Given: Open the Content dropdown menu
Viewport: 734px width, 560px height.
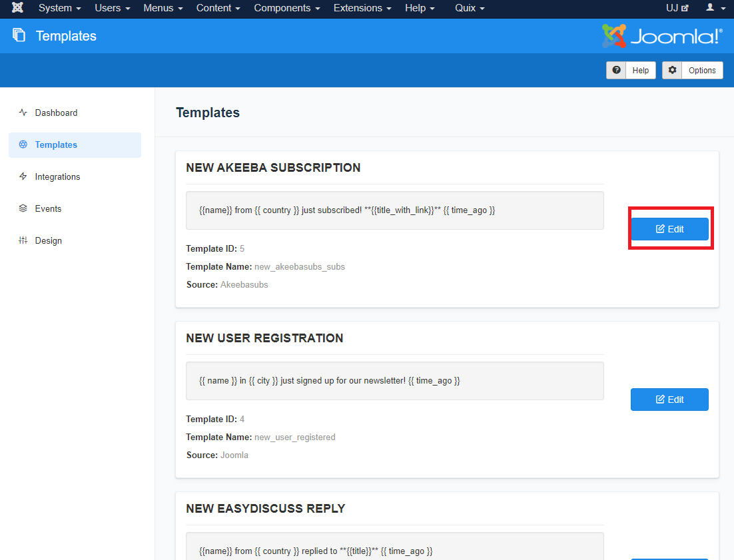Looking at the screenshot, I should tap(218, 8).
